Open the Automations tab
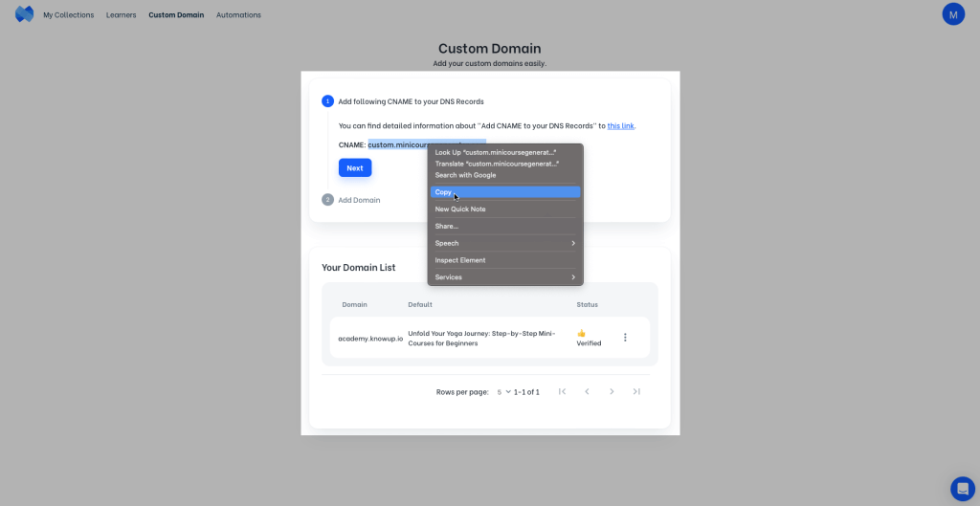This screenshot has width=980, height=506. 238,15
